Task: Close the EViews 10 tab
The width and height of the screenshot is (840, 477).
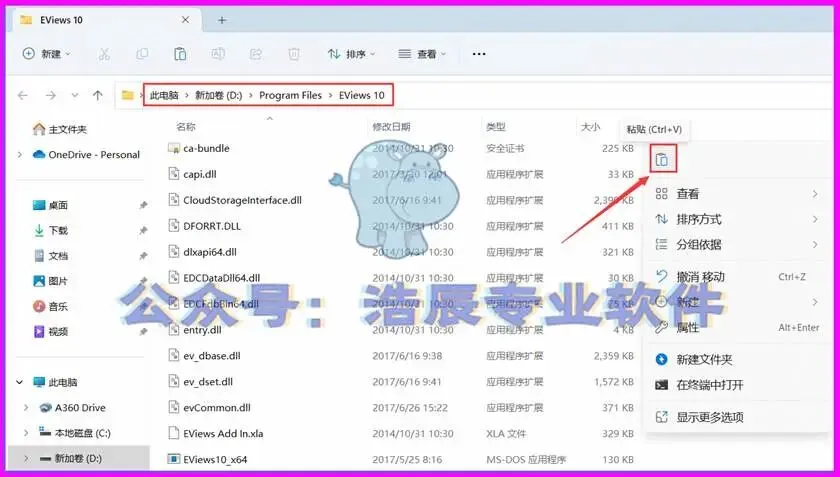Action: [185, 20]
